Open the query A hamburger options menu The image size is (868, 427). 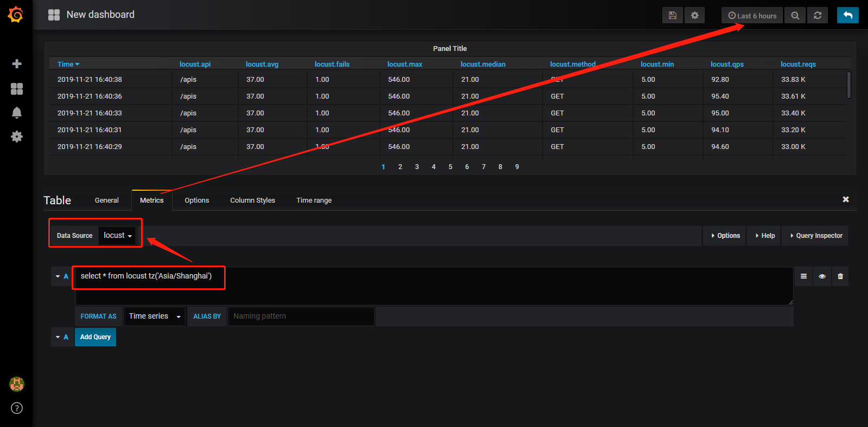click(803, 276)
